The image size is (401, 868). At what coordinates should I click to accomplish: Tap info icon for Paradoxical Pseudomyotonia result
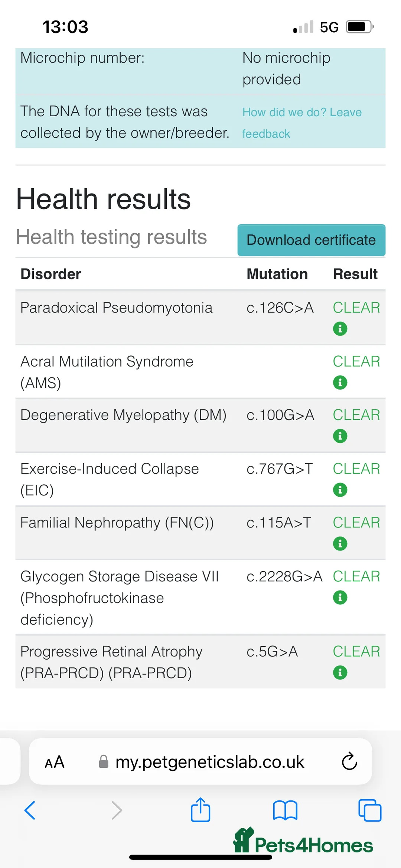point(340,329)
